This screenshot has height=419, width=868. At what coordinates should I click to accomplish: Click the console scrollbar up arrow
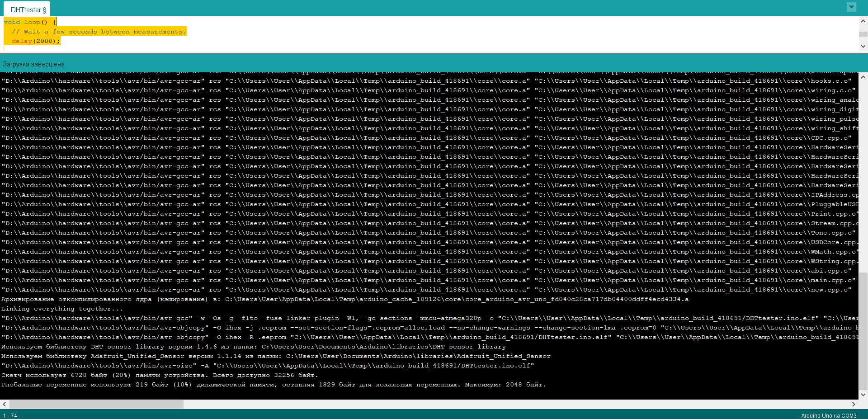click(863, 77)
